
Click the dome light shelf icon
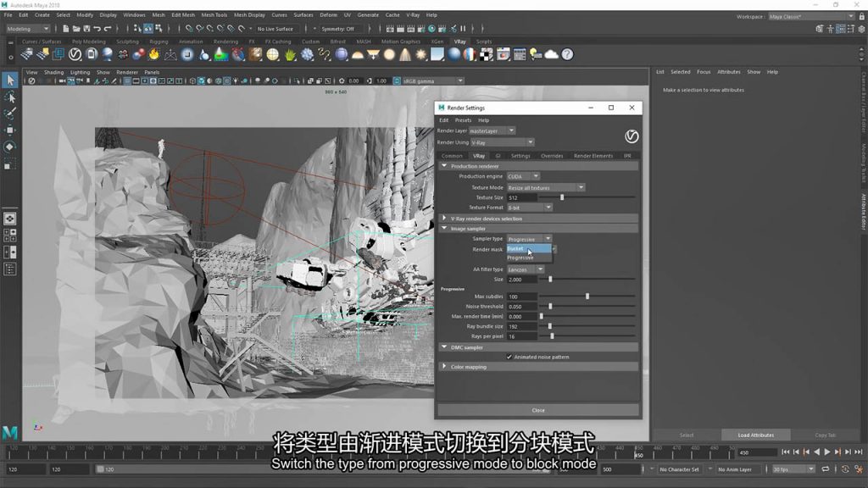pyautogui.click(x=358, y=54)
